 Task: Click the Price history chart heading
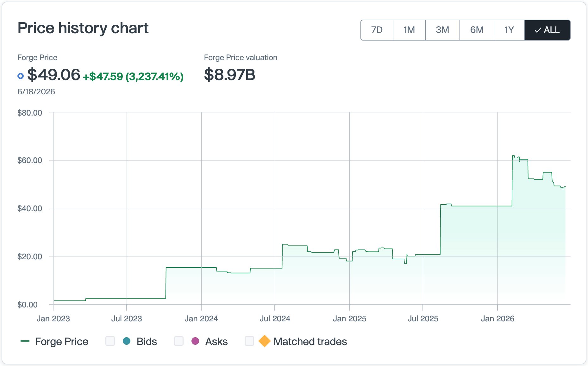click(83, 28)
